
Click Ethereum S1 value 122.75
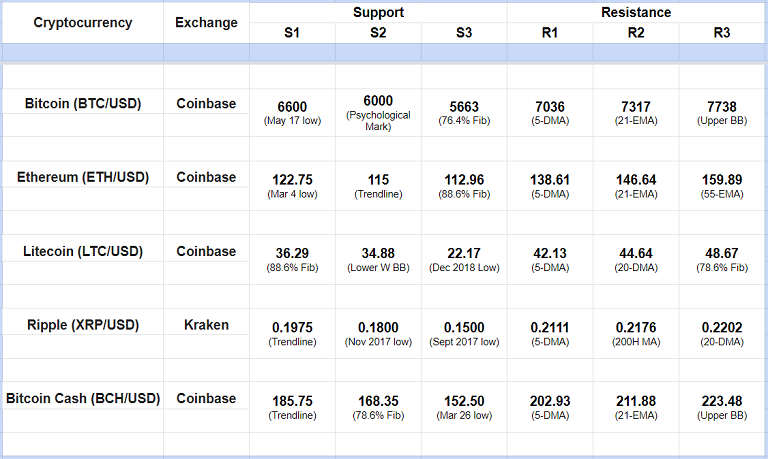[x=292, y=180]
